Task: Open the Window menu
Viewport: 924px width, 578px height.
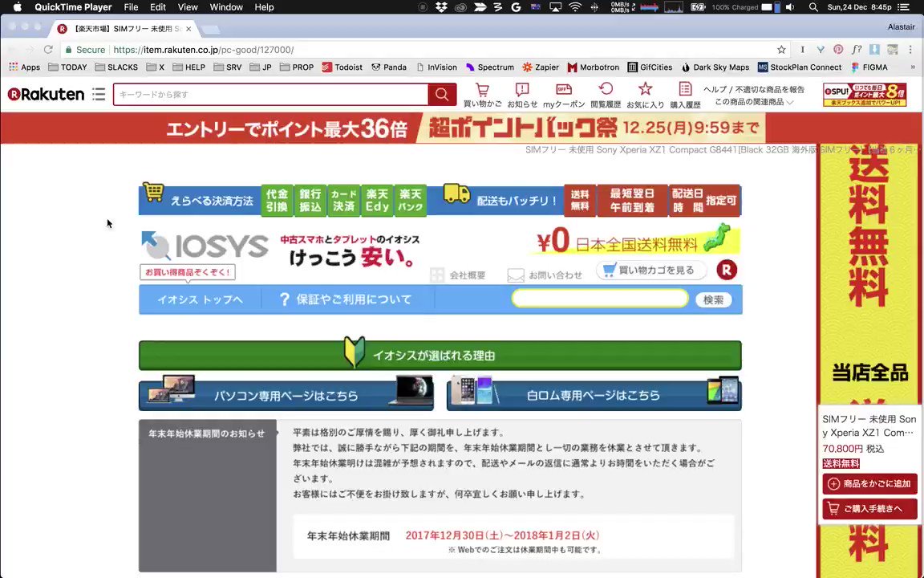Action: 226,7
